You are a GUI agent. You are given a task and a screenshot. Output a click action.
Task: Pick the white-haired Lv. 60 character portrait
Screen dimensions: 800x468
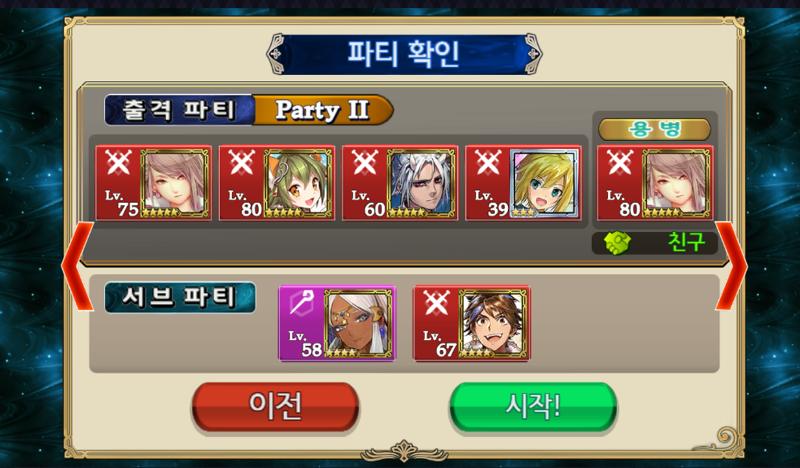pos(421,183)
